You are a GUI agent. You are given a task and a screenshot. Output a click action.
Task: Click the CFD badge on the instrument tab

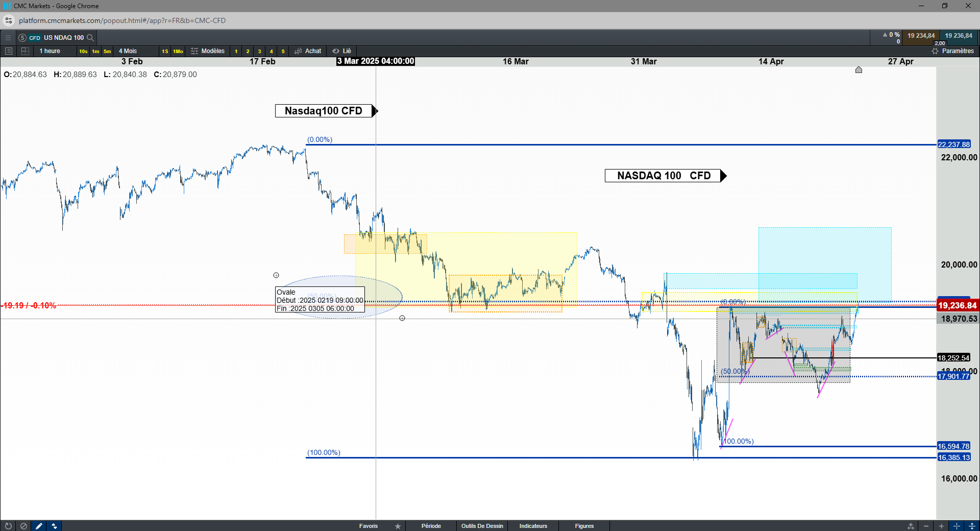[35, 38]
